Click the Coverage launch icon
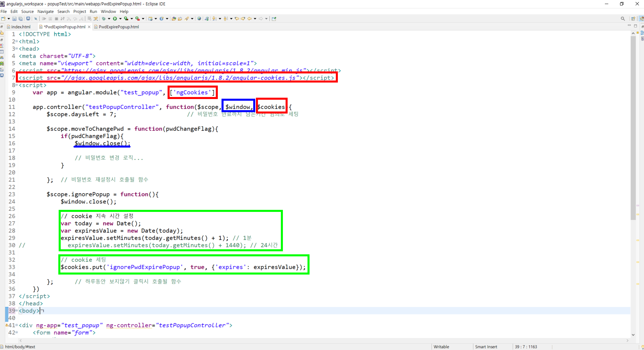 (126, 19)
